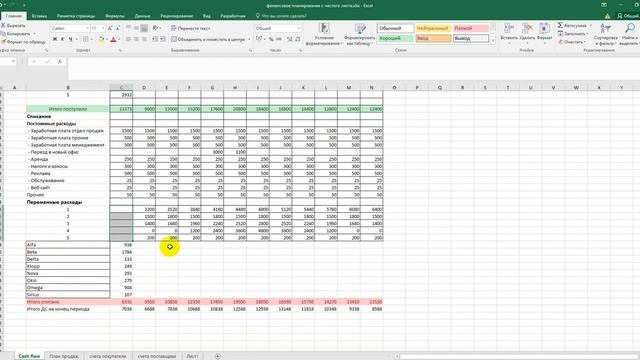The image size is (640, 360).
Task: Align cell text to the bottom
Action: 144,28
